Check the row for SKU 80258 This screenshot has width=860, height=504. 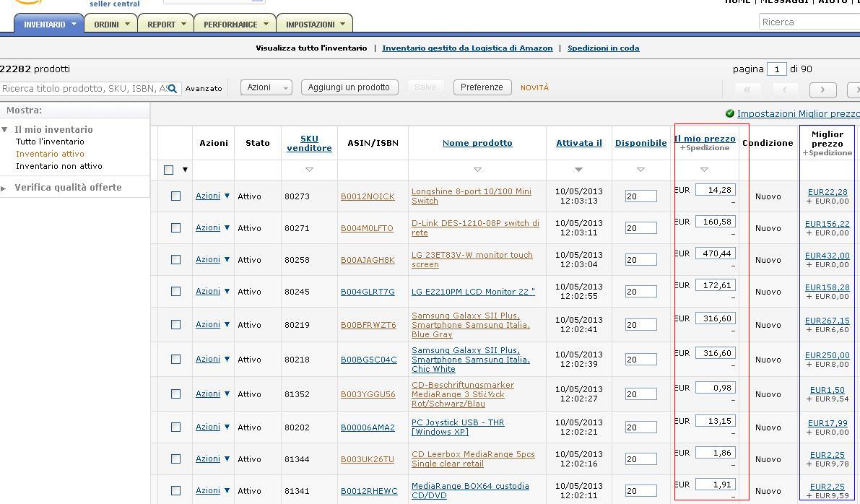point(175,259)
